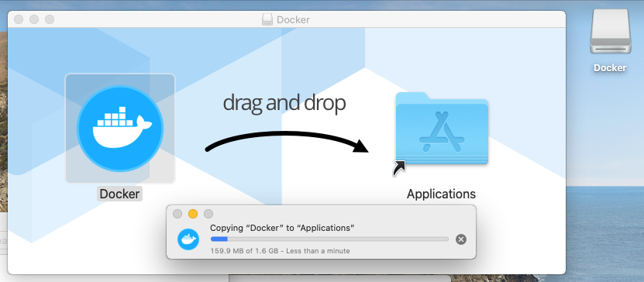Zoom the Docker installer window
644x282 pixels.
coord(50,19)
